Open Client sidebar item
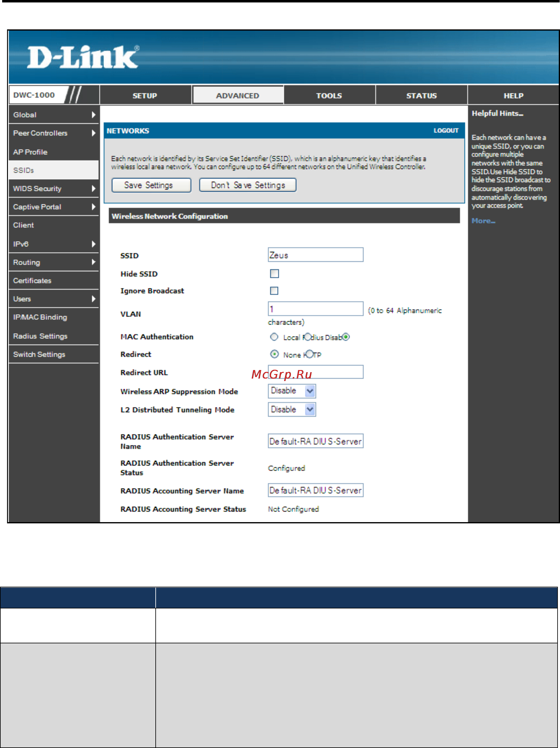 pos(54,225)
